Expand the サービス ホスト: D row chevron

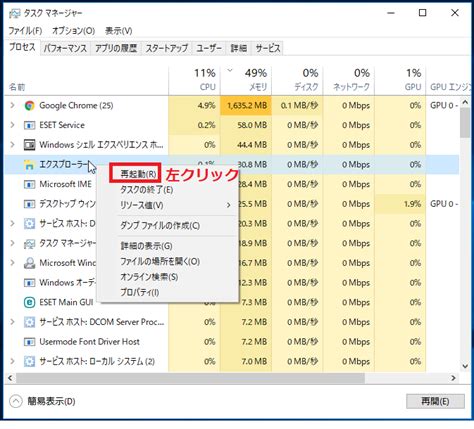(x=12, y=223)
